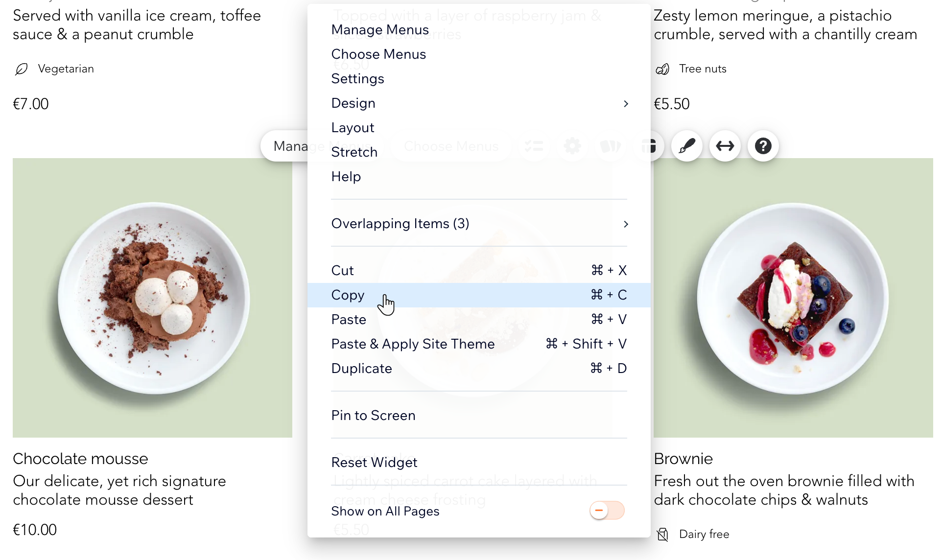Open Manage Menus option
Screen dimensions: 942x560
pos(380,29)
